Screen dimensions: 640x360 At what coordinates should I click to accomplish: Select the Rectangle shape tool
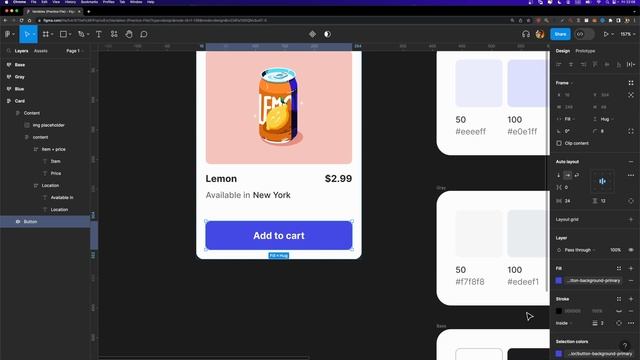(x=63, y=34)
